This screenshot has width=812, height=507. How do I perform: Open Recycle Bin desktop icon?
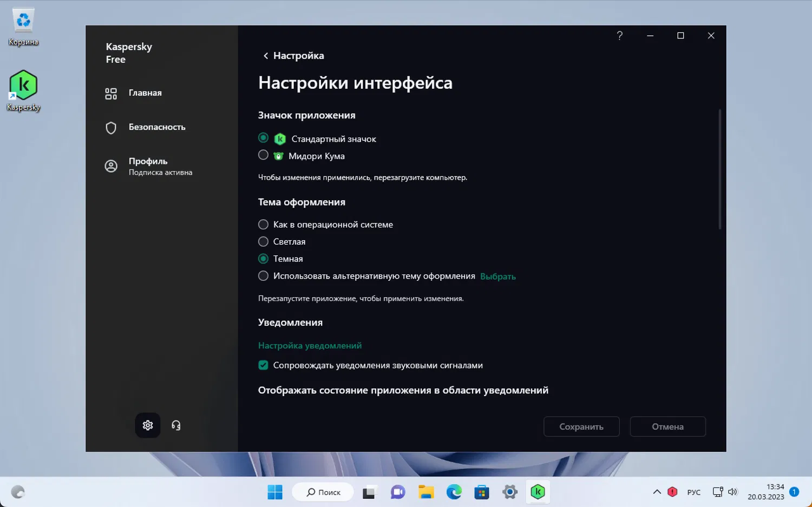23,27
